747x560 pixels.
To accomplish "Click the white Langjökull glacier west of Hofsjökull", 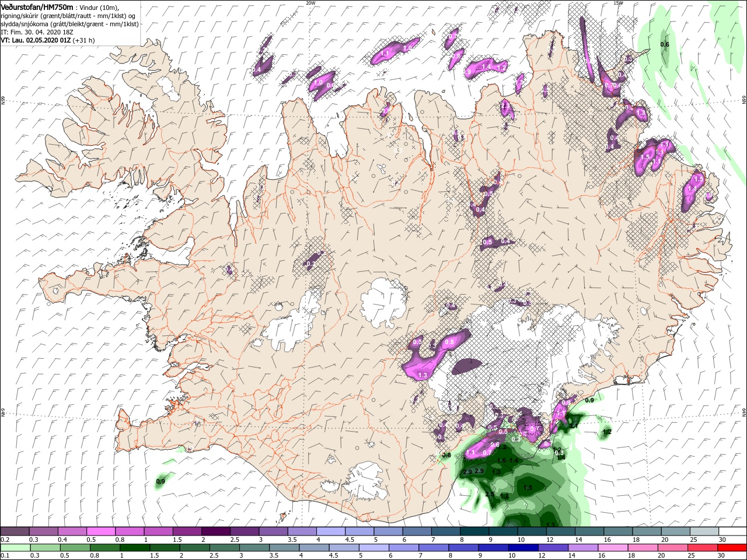I will (x=290, y=321).
